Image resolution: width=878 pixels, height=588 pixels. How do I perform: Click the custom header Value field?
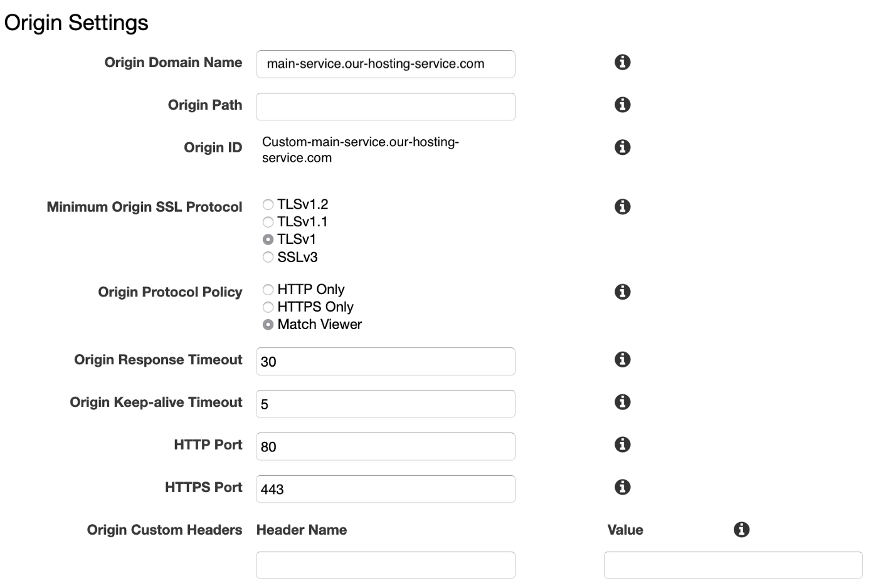734,565
